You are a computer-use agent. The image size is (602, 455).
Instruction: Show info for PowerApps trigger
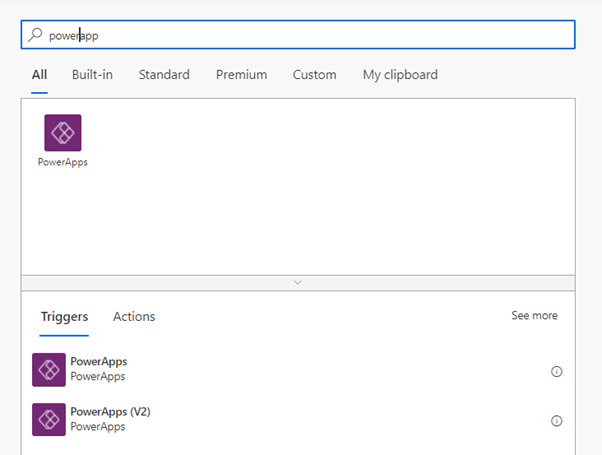556,371
